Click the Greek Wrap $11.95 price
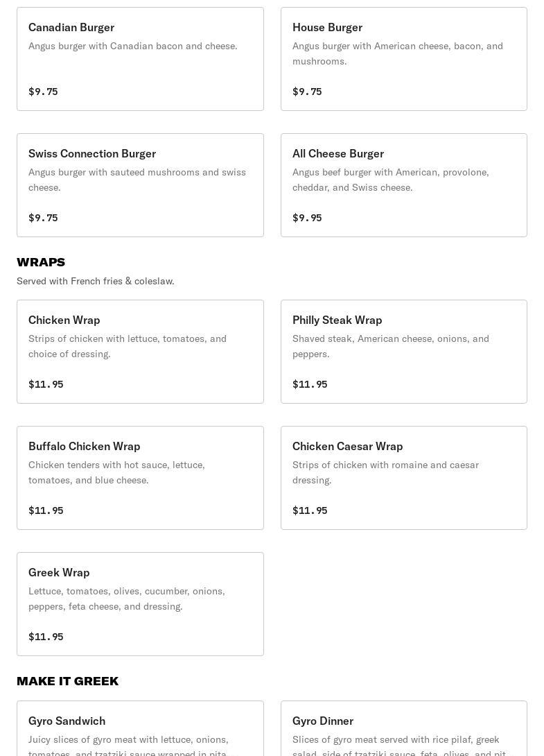The height and width of the screenshot is (756, 544). click(46, 637)
